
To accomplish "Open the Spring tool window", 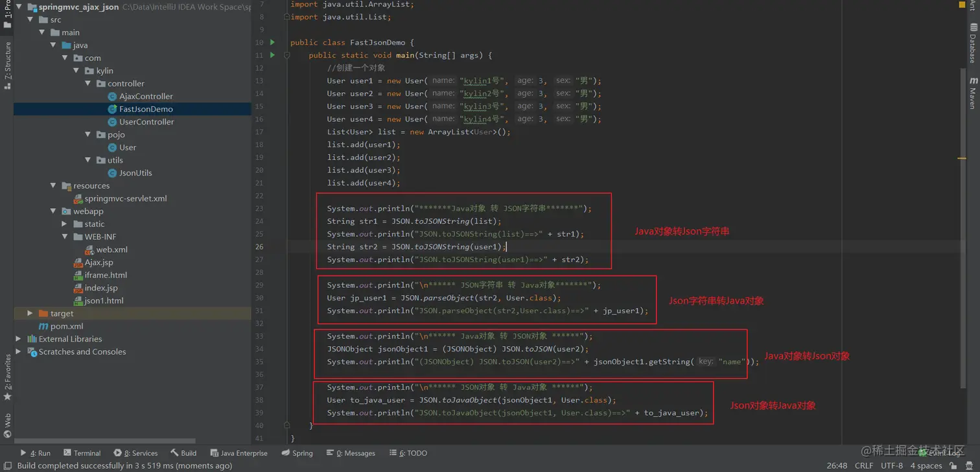I will tap(297, 453).
